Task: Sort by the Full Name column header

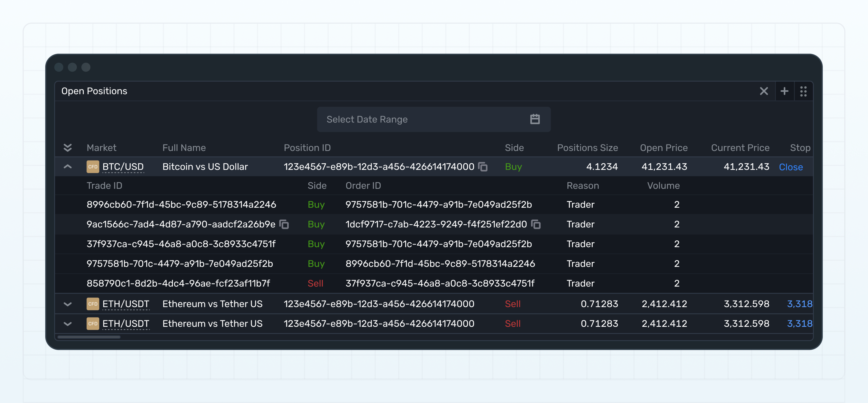Action: click(184, 148)
